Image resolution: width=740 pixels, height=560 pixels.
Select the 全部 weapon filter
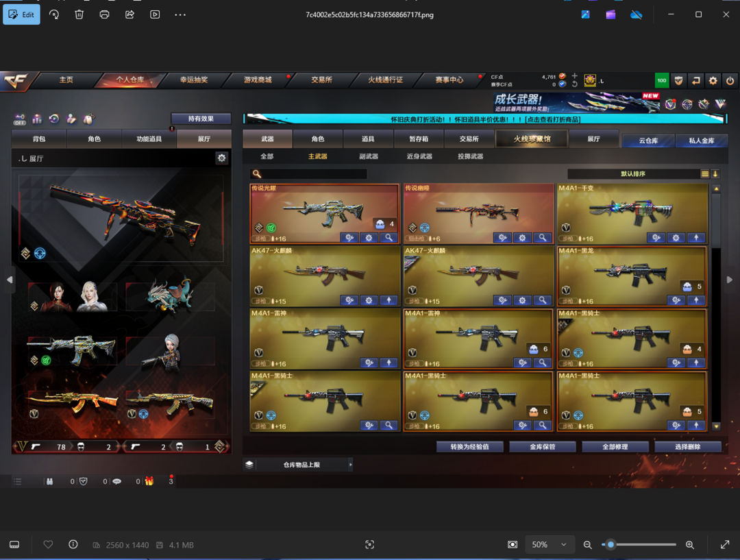point(267,156)
